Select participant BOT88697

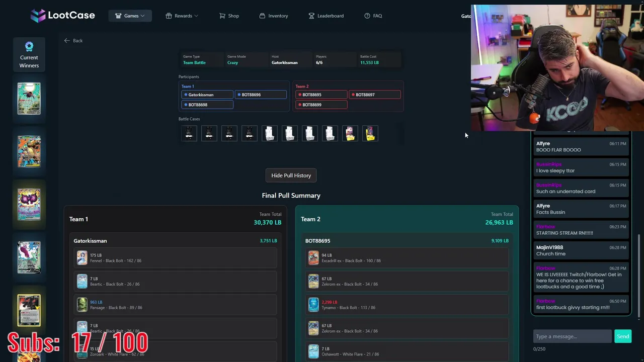click(375, 95)
